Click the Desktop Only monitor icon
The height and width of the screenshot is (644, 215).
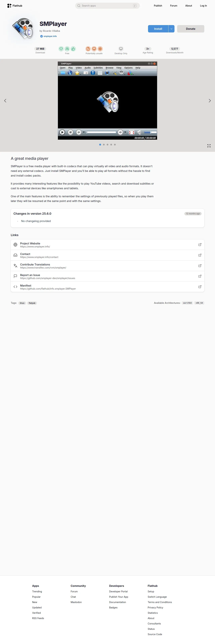click(121, 49)
